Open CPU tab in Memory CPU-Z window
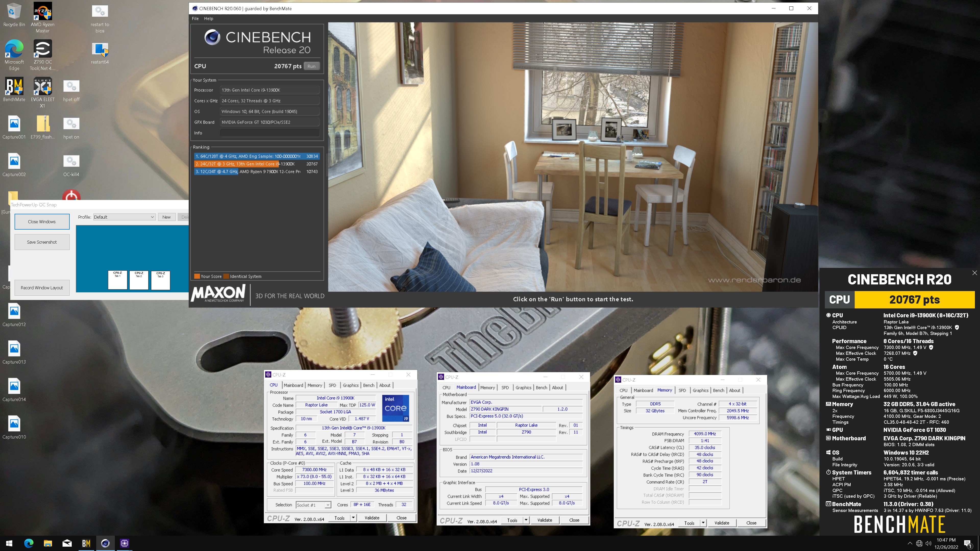This screenshot has height=551, width=980. click(x=623, y=390)
